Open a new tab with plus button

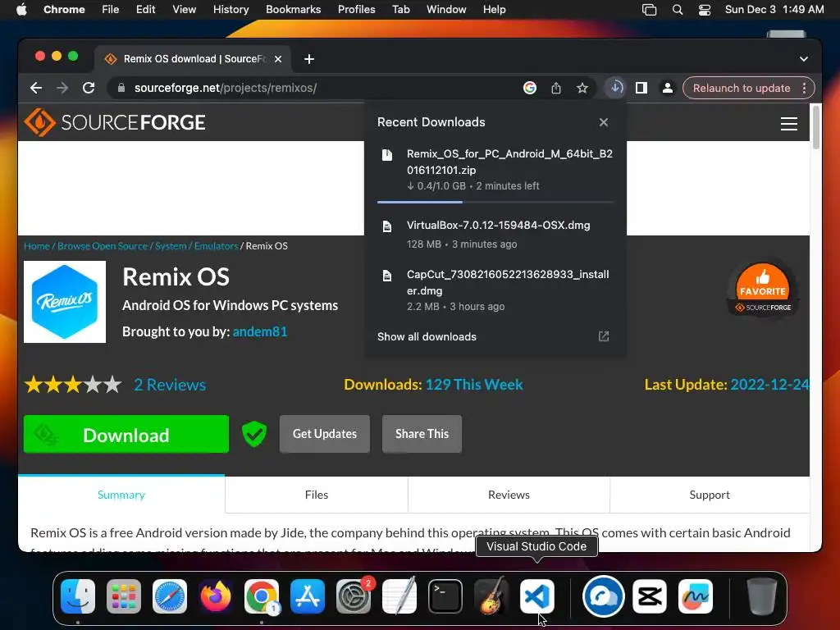click(x=309, y=59)
